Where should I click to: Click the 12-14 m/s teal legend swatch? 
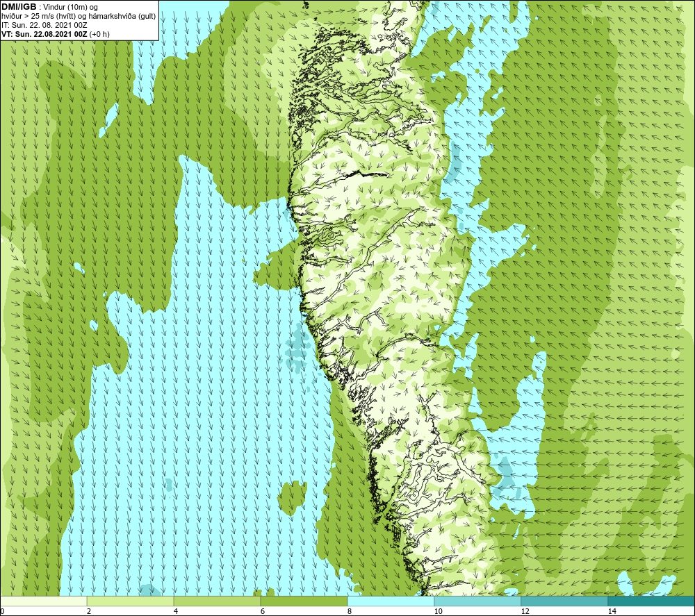564,601
